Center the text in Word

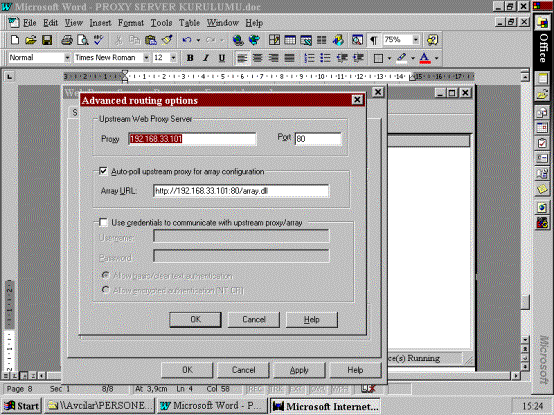click(258, 58)
